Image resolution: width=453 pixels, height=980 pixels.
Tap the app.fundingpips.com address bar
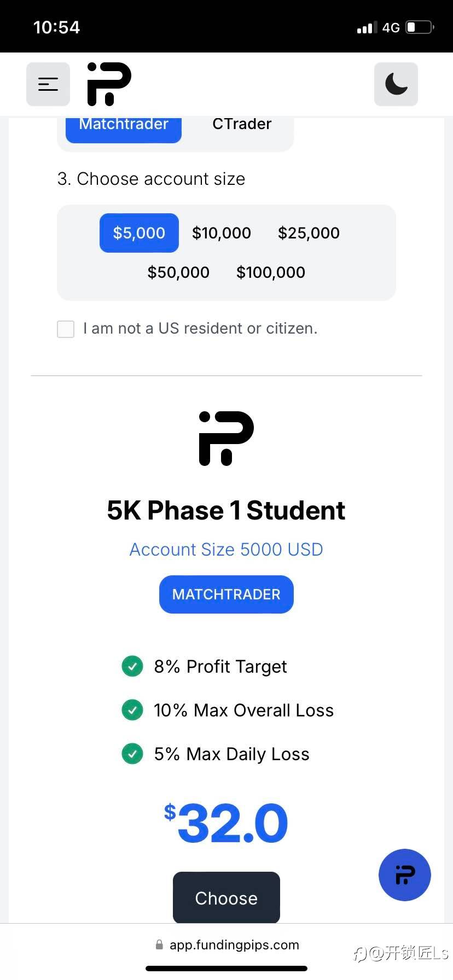click(x=234, y=944)
